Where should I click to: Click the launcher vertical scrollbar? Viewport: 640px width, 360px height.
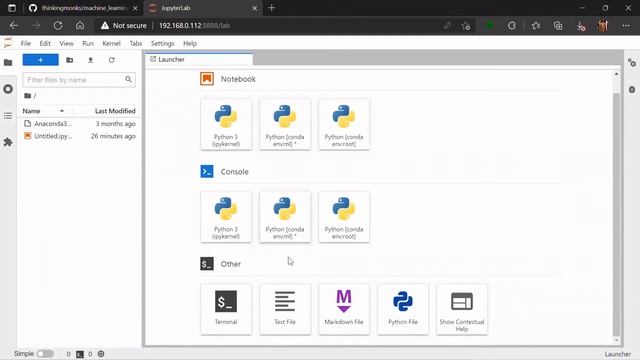pyautogui.click(x=616, y=214)
